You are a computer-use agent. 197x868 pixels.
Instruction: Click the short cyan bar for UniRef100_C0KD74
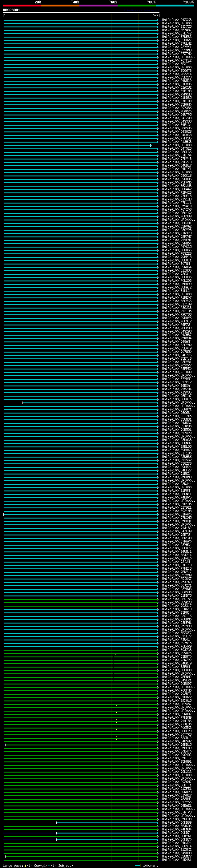[107, 833]
